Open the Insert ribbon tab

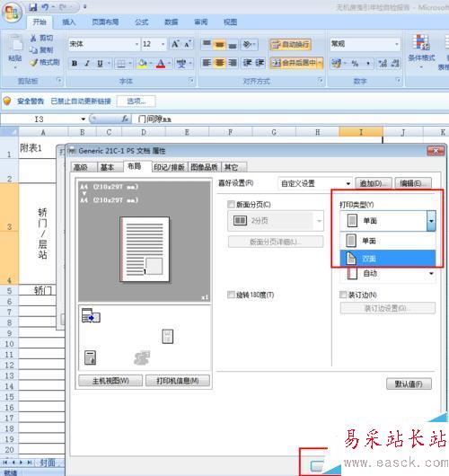[68, 22]
